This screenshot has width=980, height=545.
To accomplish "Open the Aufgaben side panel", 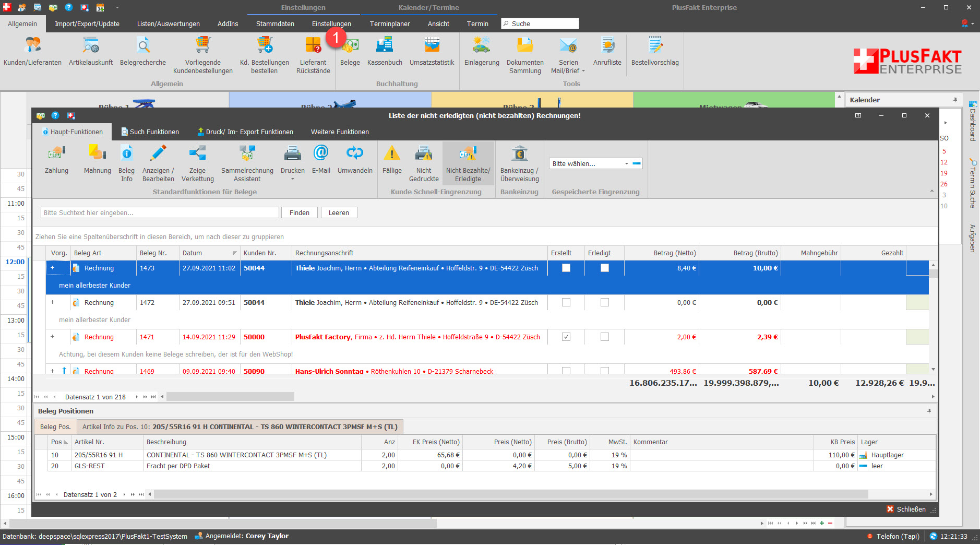I will pyautogui.click(x=973, y=238).
